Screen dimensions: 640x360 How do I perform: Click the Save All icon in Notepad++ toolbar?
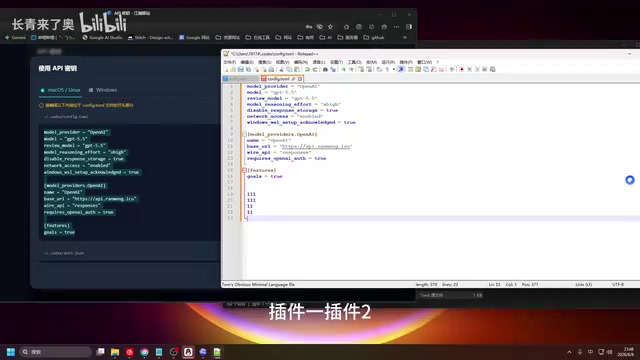(x=248, y=69)
